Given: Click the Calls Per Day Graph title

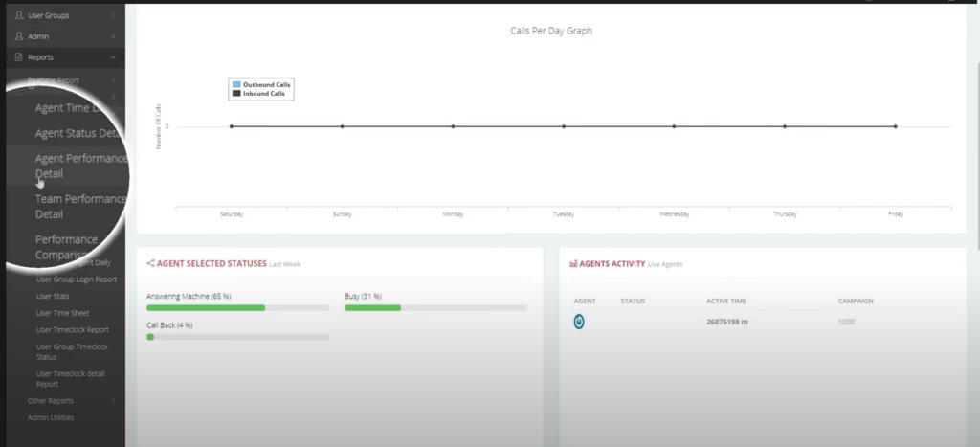Looking at the screenshot, I should [x=551, y=31].
